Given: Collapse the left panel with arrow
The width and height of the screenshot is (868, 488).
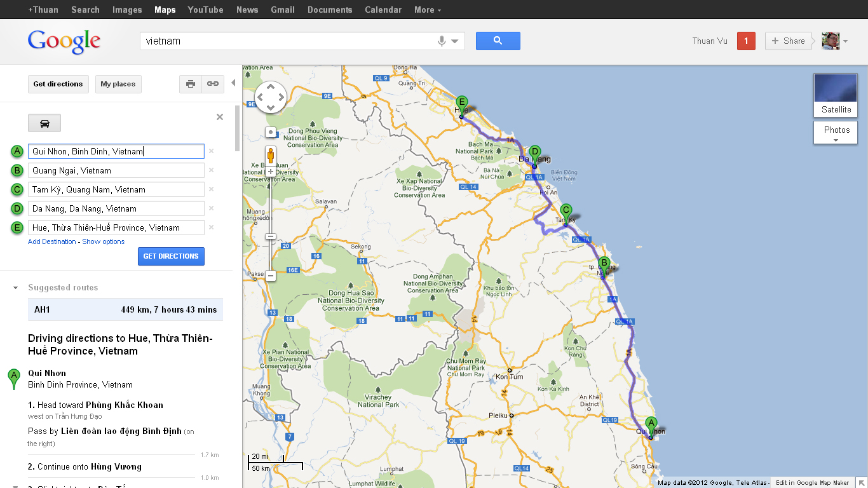Looking at the screenshot, I should (233, 83).
